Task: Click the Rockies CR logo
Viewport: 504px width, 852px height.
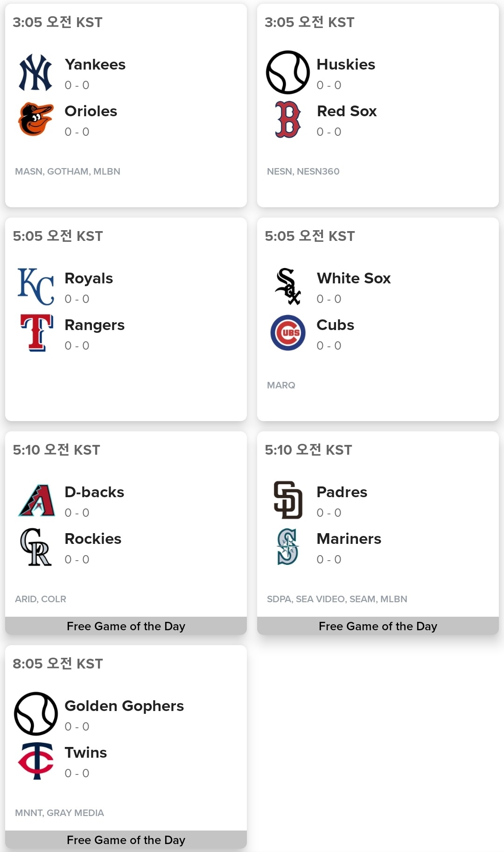Action: 35,547
